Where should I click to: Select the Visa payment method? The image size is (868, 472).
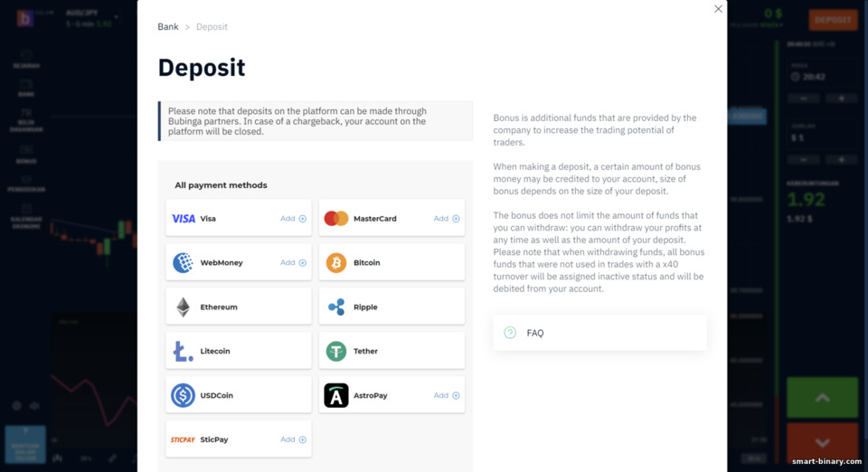point(238,218)
